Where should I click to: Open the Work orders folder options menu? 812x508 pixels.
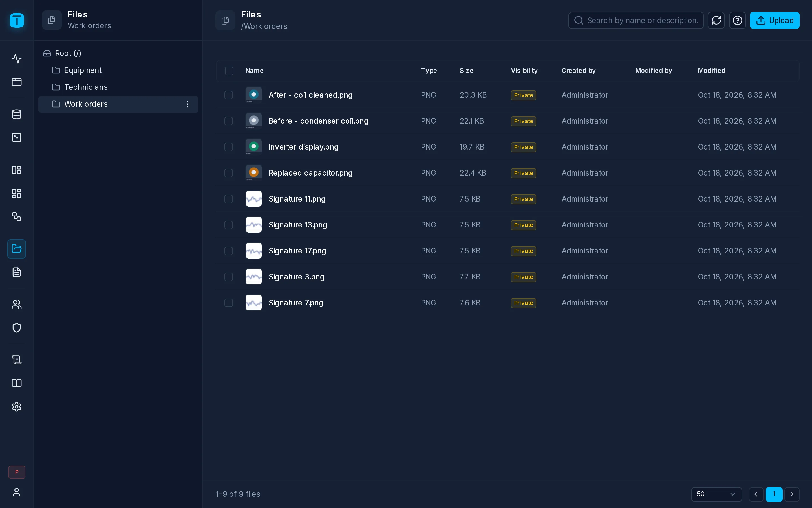(187, 104)
